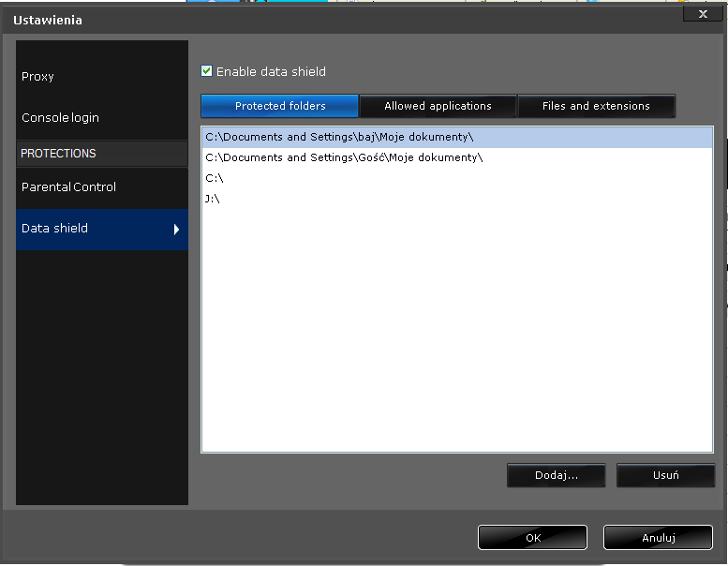This screenshot has width=728, height=566.
Task: Open the Parental Control section
Action: [68, 186]
